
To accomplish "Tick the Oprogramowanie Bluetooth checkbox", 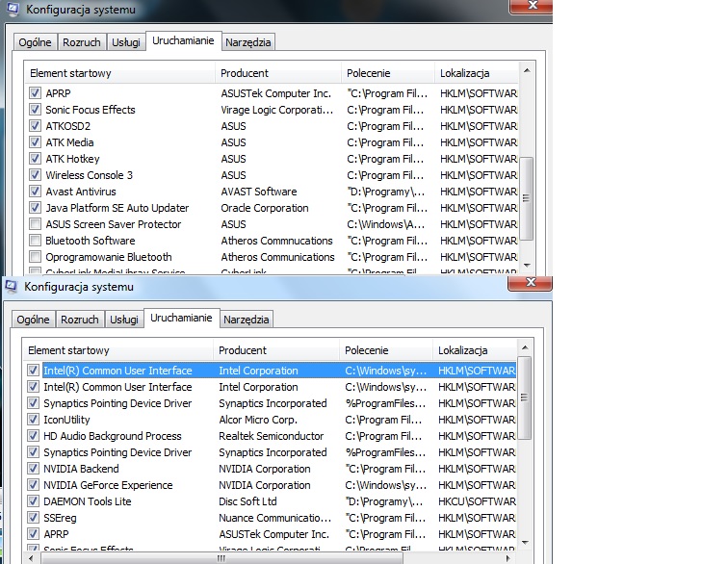I will click(35, 257).
